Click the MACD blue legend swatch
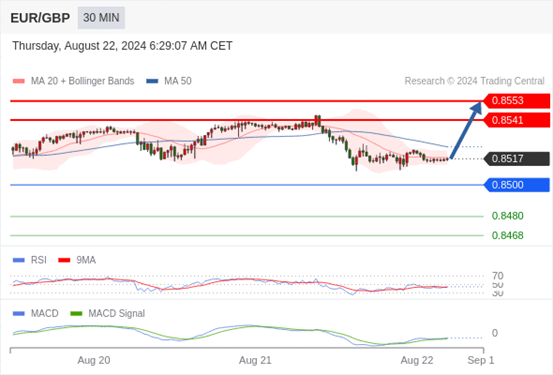Viewport: 553px width, 375px height. (19, 314)
